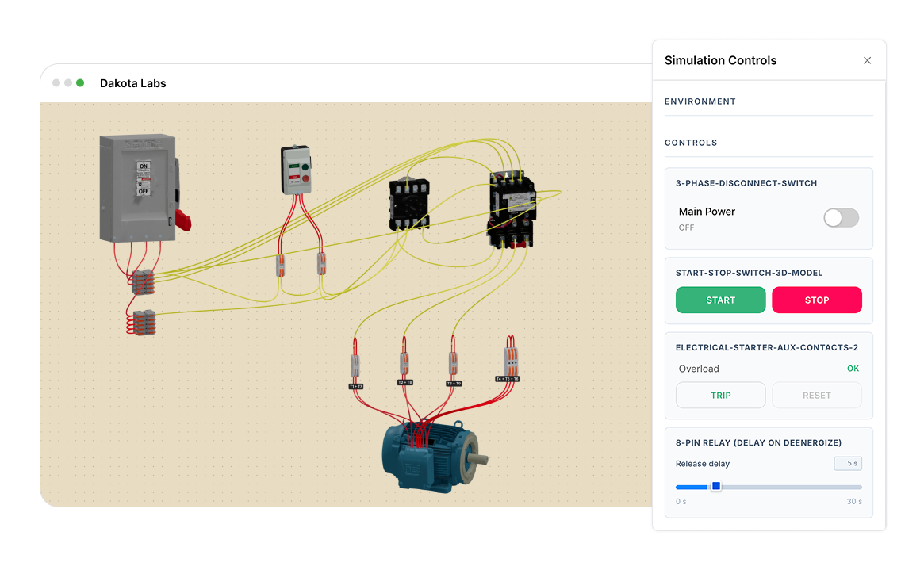Click the ELECTRICAL-STARTER-AUX-CONTACTS-2 card title
The width and height of the screenshot is (924, 570).
coord(767,347)
